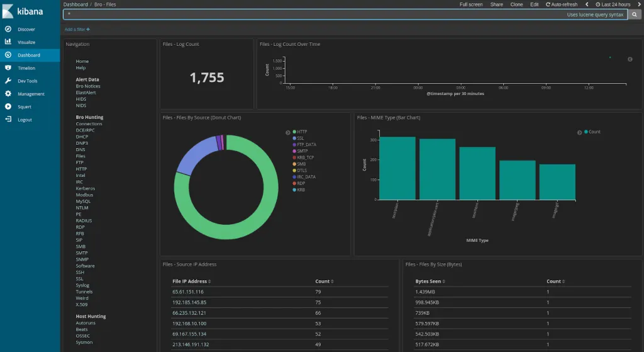Open the Discover compass icon in sidebar
Viewport: 644px width, 352px height.
pyautogui.click(x=8, y=29)
